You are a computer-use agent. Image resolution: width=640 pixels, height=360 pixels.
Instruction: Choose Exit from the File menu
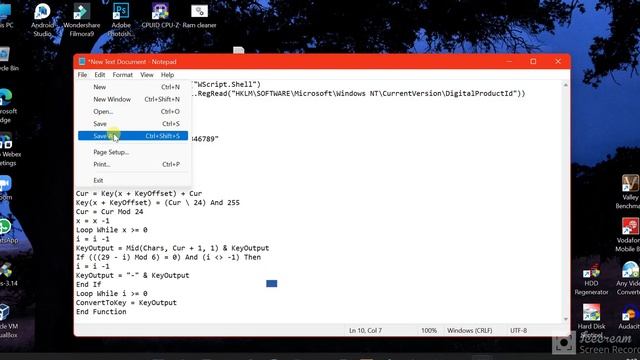tap(133, 180)
